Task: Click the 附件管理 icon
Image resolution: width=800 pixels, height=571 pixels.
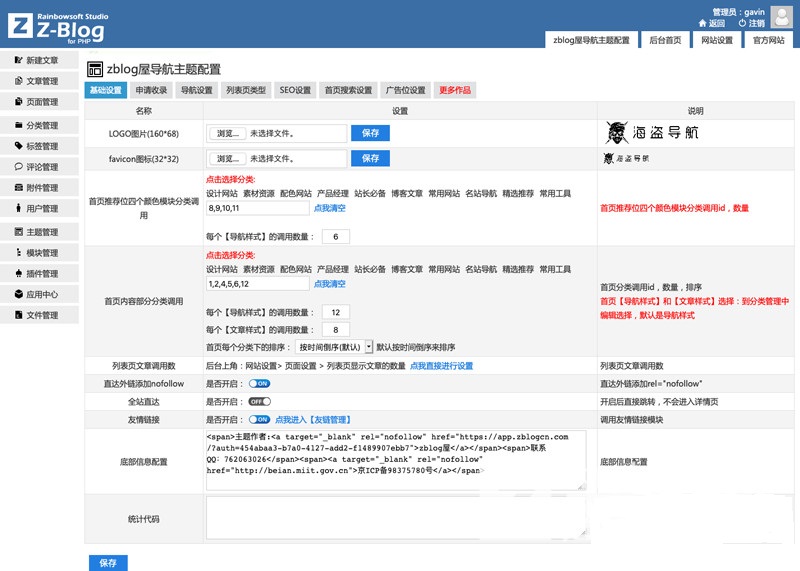Action: tap(18, 187)
